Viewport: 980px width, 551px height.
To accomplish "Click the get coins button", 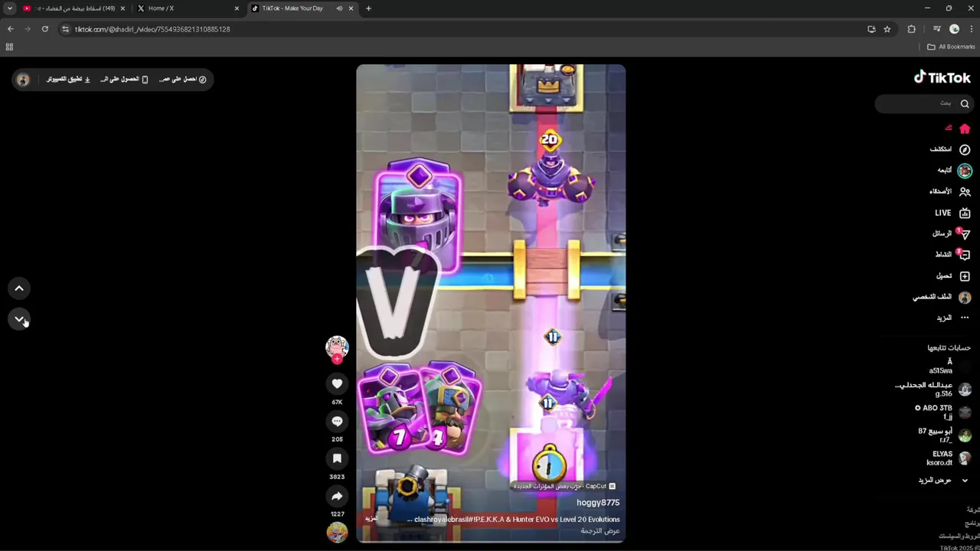I will pyautogui.click(x=182, y=80).
